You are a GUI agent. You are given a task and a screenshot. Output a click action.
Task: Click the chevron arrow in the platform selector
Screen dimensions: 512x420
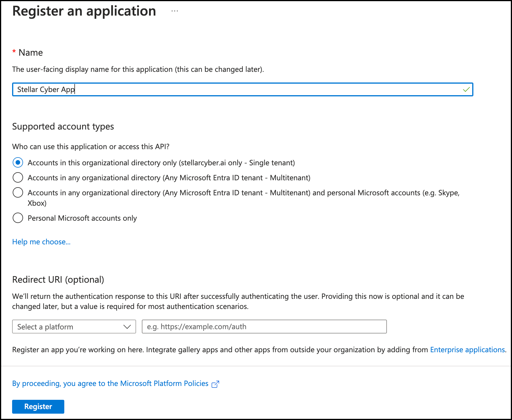tap(127, 327)
